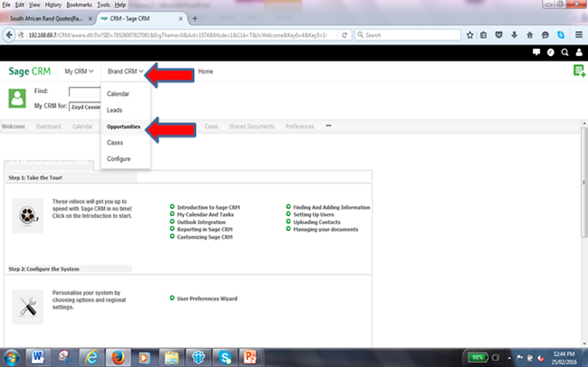Click the page vertical scrollbar

click(584, 182)
